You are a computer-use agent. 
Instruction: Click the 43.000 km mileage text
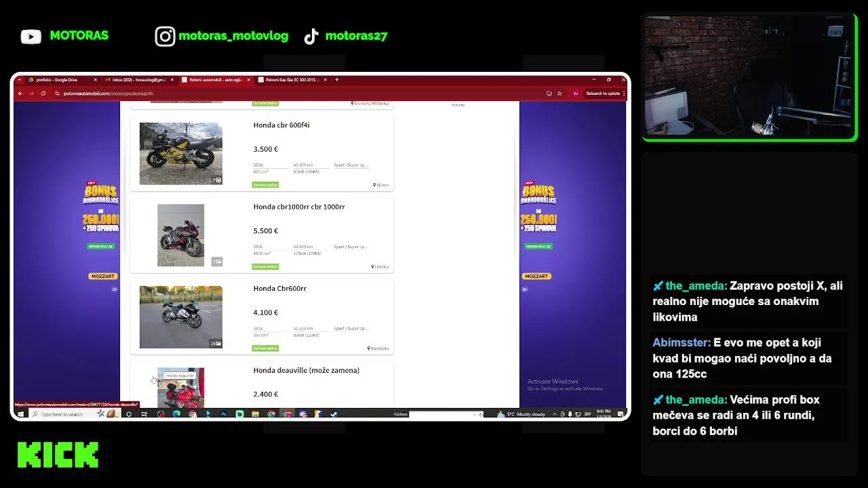[x=303, y=165]
